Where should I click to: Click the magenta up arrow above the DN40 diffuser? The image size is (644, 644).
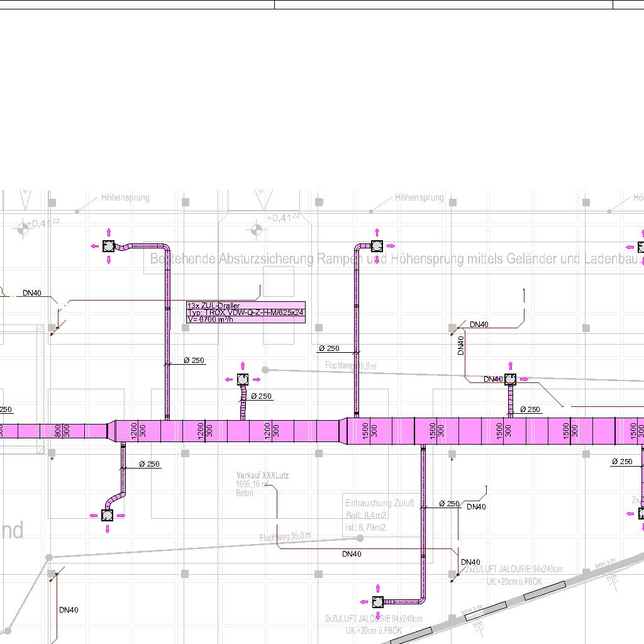(510, 365)
